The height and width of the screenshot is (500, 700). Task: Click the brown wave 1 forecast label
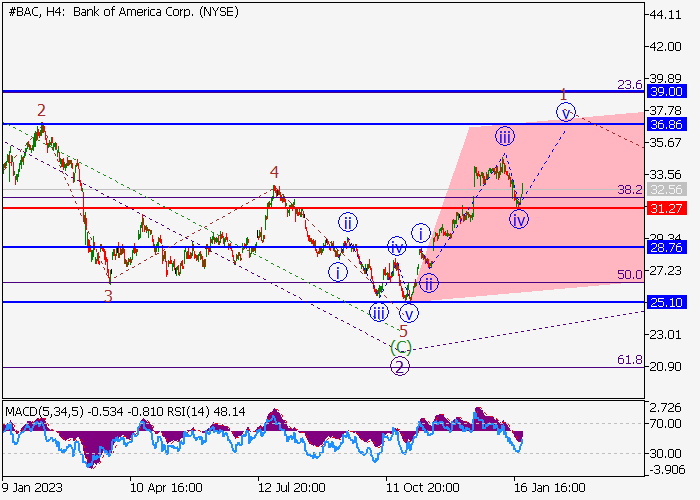coord(563,95)
